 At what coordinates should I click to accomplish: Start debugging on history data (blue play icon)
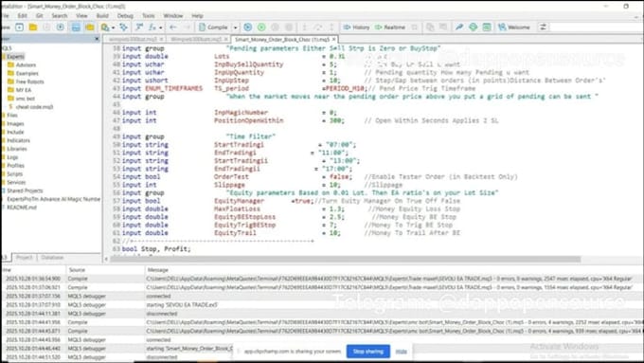point(248,27)
